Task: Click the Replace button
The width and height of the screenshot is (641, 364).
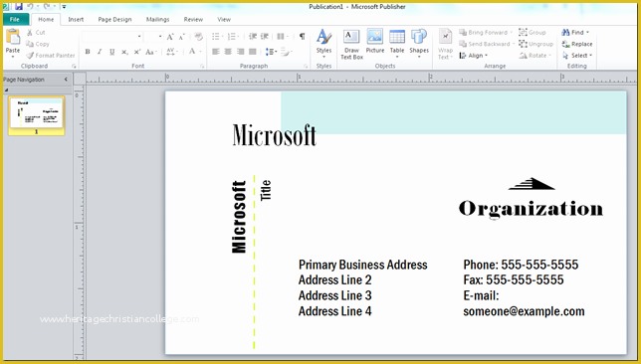Action: click(x=577, y=44)
